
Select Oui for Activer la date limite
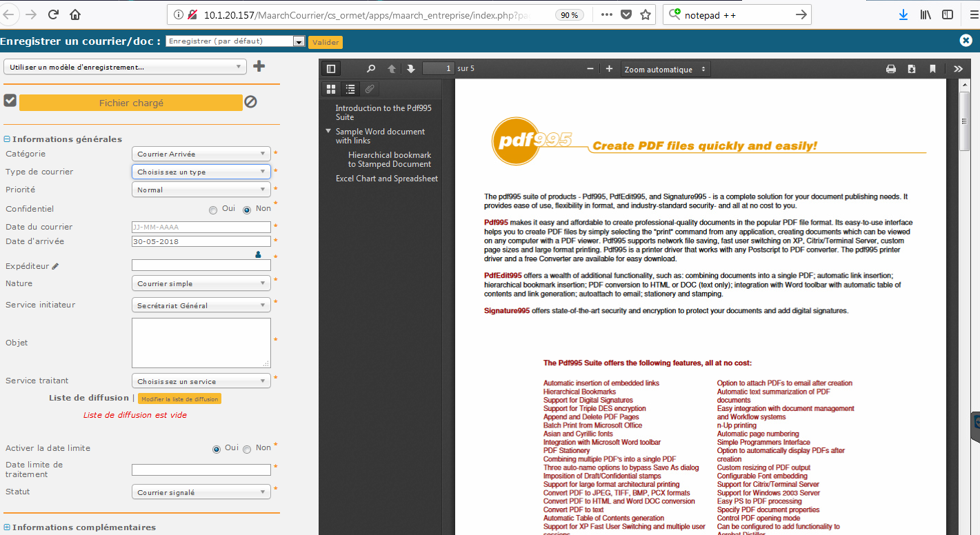[x=217, y=449]
